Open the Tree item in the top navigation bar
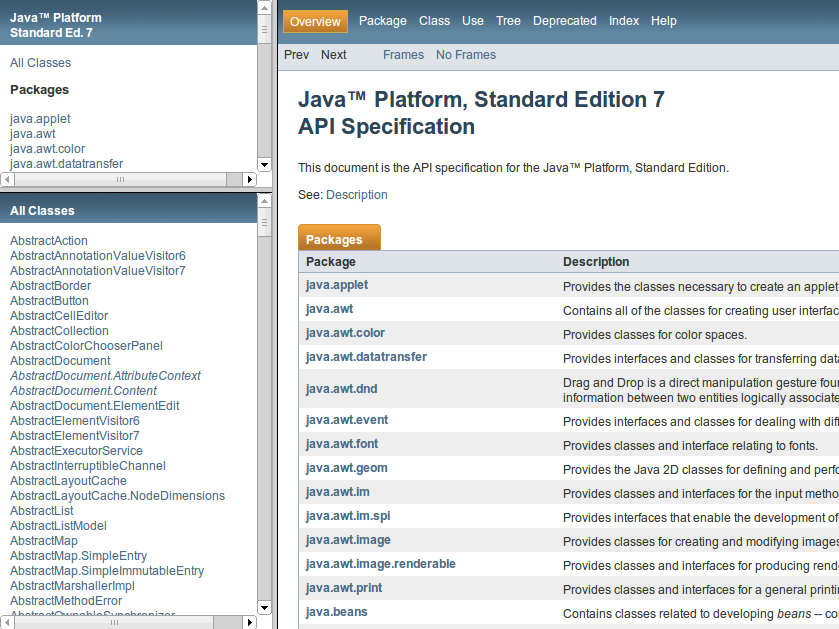 point(508,21)
